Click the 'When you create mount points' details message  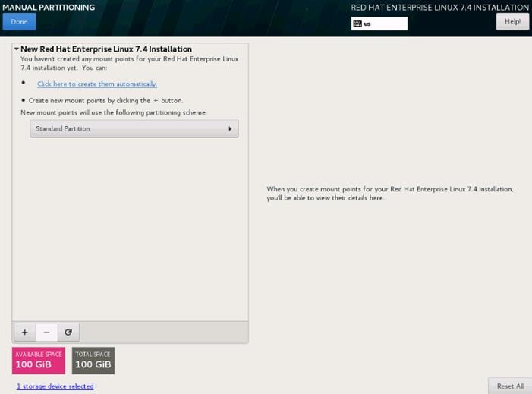[x=390, y=194]
